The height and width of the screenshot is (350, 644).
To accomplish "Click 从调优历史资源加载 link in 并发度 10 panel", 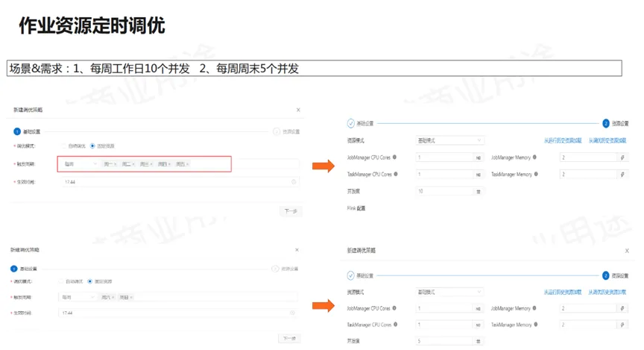I will 607,140.
